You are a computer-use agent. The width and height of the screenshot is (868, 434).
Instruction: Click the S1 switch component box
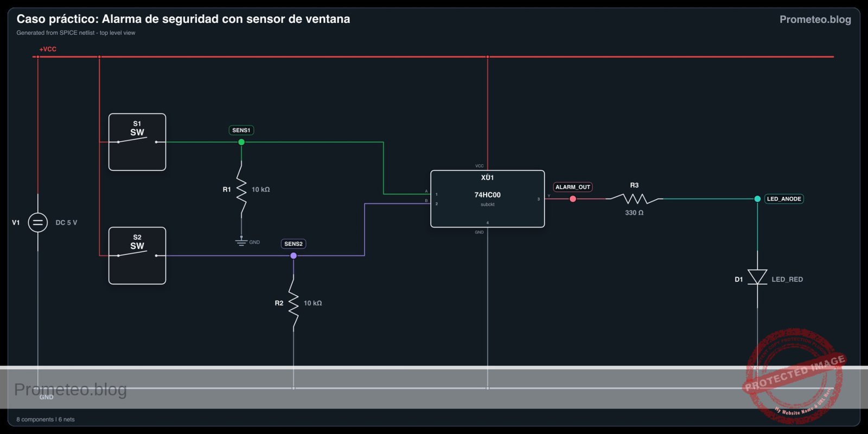click(137, 142)
